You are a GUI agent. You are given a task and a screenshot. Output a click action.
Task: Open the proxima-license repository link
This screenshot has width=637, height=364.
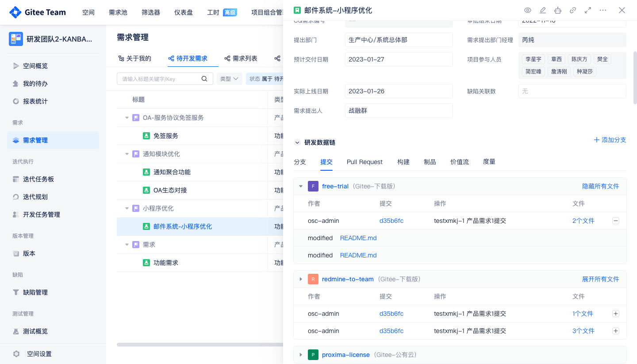point(346,355)
